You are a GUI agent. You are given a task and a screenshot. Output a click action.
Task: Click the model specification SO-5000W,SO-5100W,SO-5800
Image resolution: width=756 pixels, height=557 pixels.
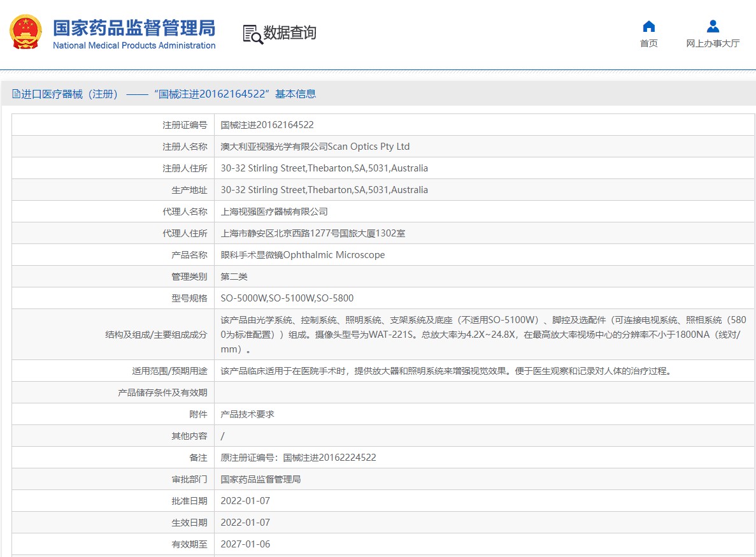pos(287,298)
